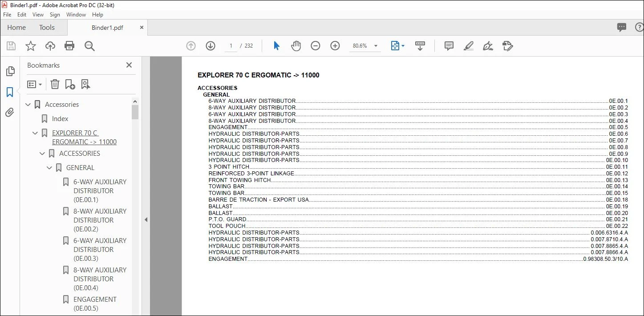Image resolution: width=644 pixels, height=316 pixels.
Task: Toggle the Bookmarks panel sidebar icon
Action: click(x=10, y=92)
